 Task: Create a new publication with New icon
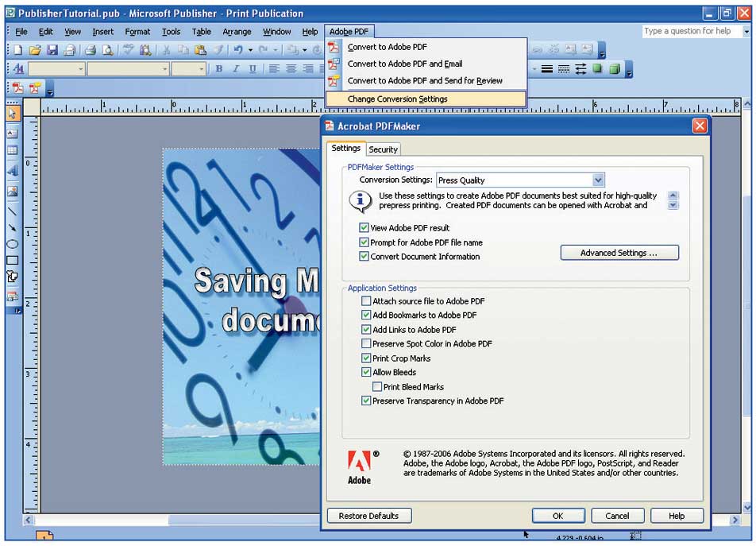17,50
